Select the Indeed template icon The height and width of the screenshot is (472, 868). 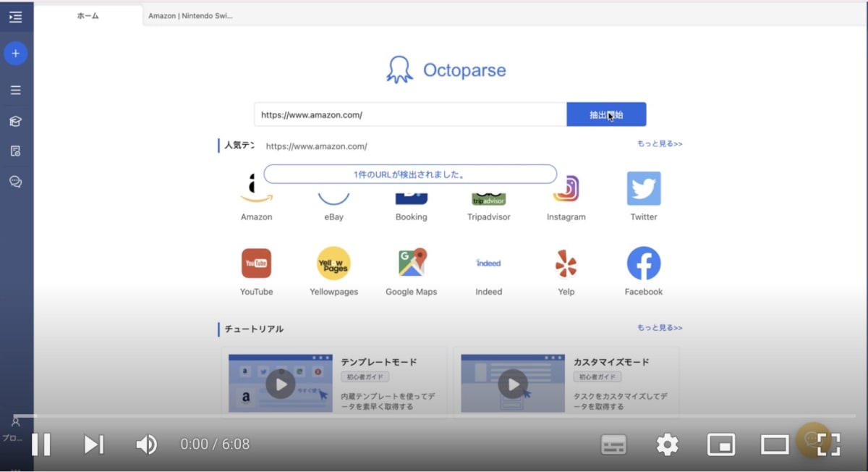pyautogui.click(x=489, y=264)
